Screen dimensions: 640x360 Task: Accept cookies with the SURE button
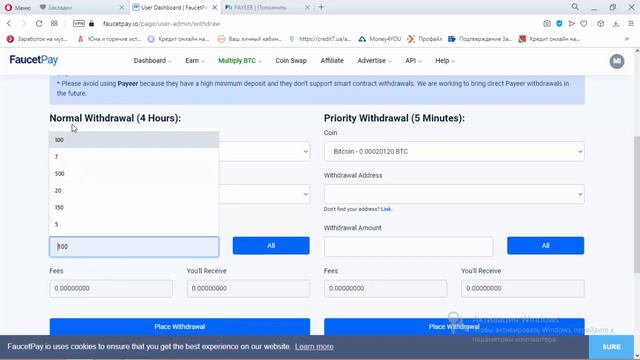(x=611, y=347)
